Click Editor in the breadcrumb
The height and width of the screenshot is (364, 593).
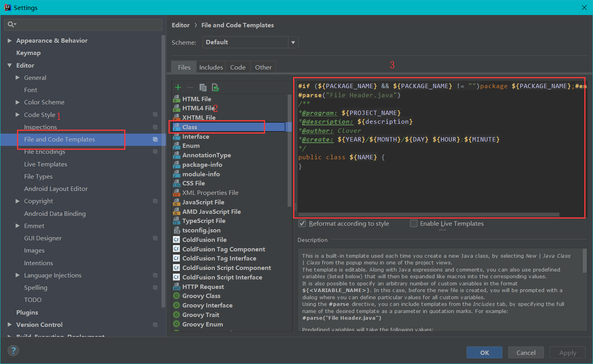tap(180, 25)
